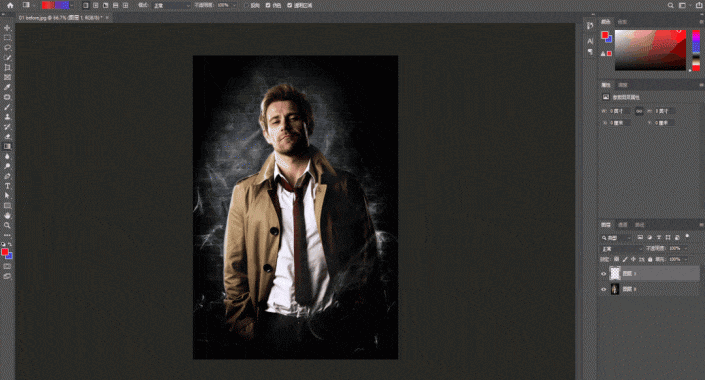The width and height of the screenshot is (705, 380).
Task: Toggle the Reverse checkbox in options bar
Action: click(247, 5)
